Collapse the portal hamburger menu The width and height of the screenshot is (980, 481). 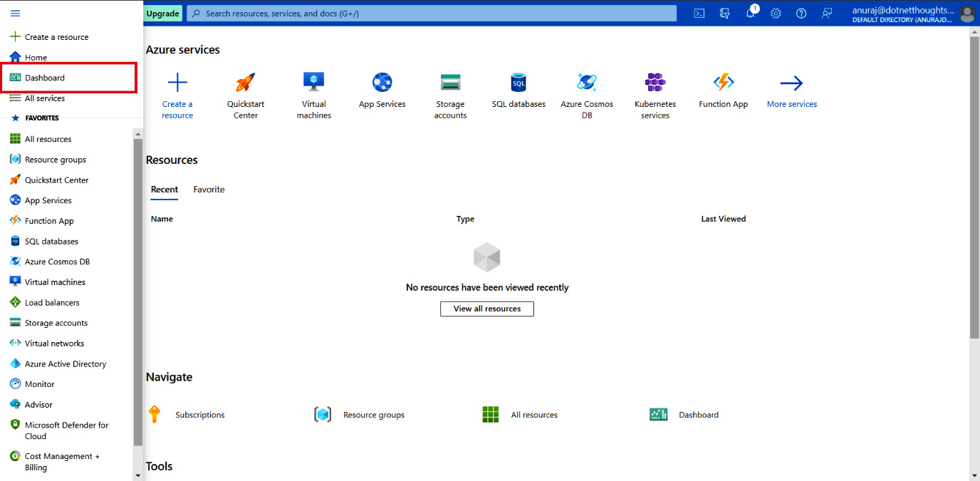coord(15,14)
